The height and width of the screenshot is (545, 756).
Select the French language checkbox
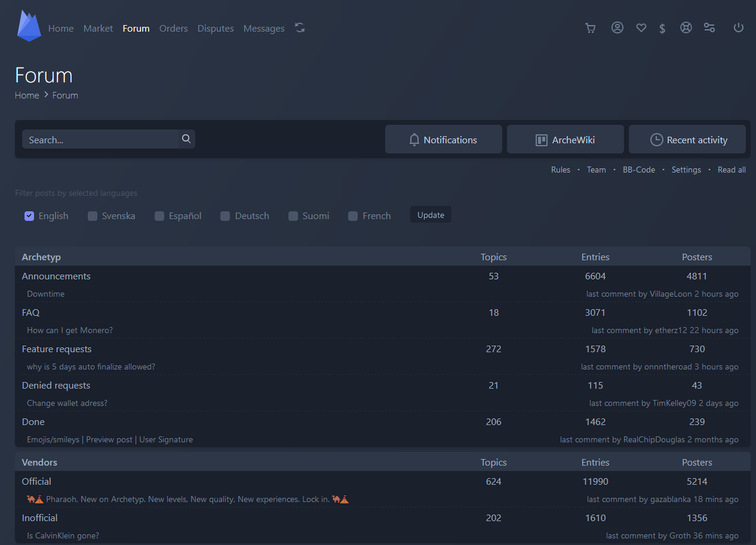coord(353,216)
